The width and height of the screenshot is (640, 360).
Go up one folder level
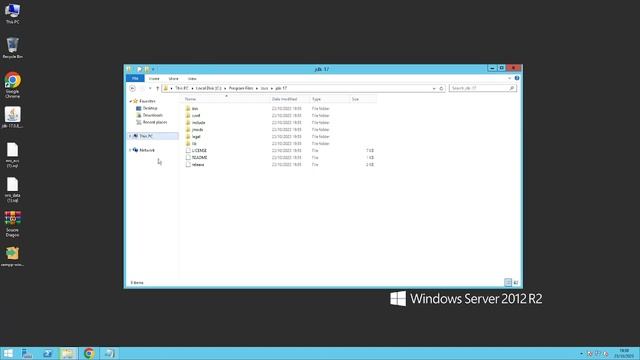click(x=158, y=88)
